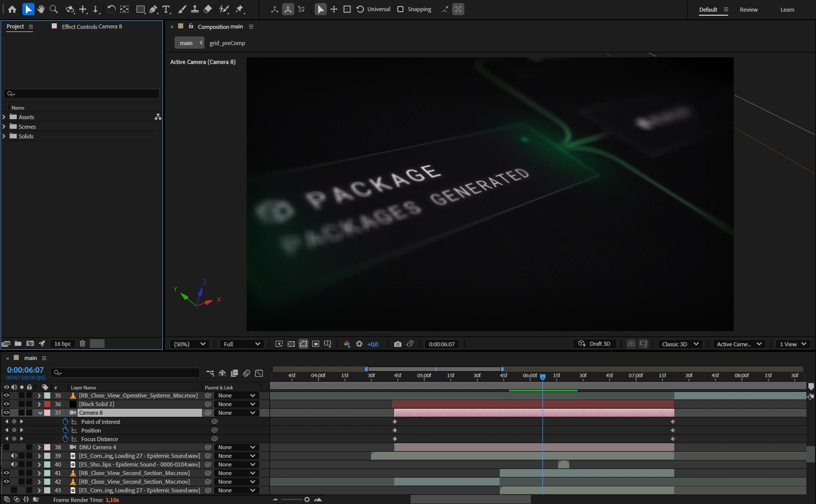
Task: Click the red label swatch of layer 36
Action: coord(47,404)
